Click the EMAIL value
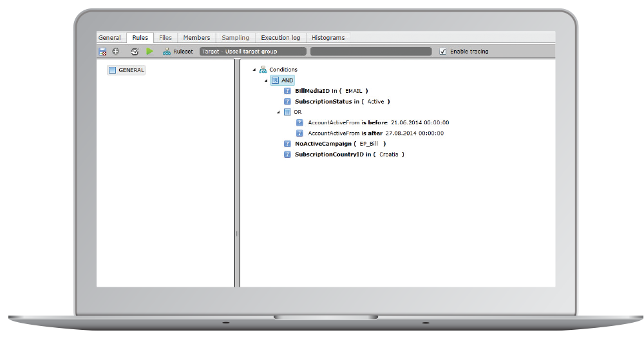Image resolution: width=644 pixels, height=355 pixels. click(354, 91)
